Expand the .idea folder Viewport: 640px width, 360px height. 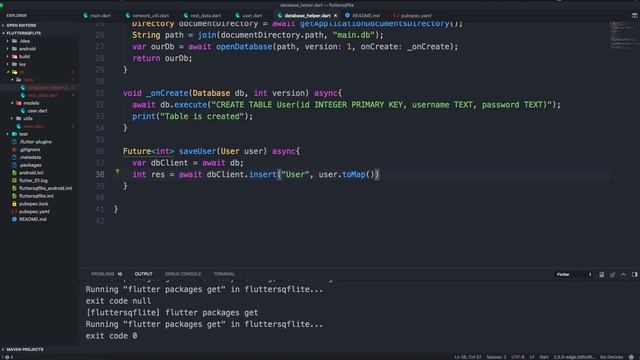(x=24, y=41)
